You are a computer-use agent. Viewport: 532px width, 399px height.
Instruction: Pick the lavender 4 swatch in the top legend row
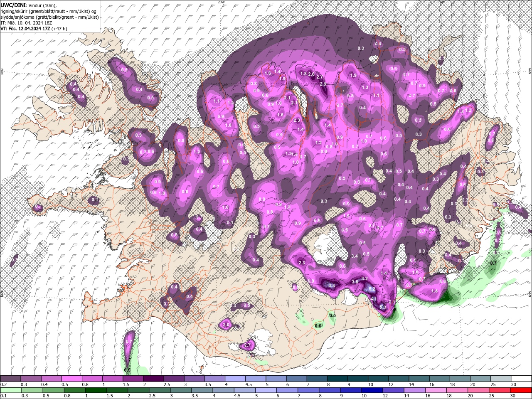tap(235, 378)
